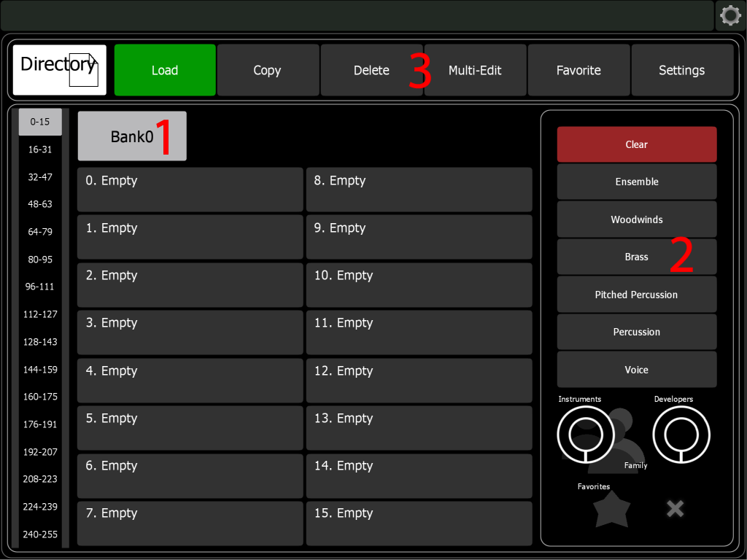Filter by Percussion family

coord(637,332)
